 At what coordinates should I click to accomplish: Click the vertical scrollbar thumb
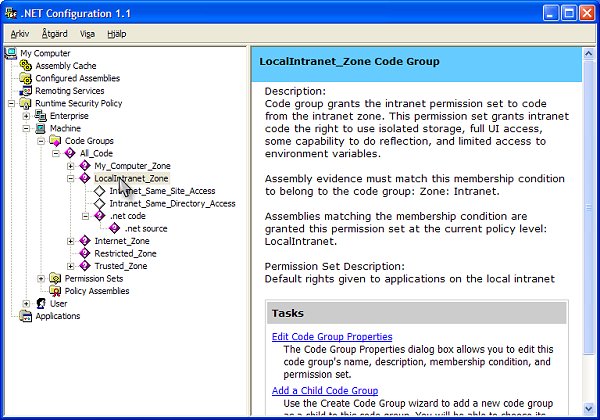click(589, 207)
